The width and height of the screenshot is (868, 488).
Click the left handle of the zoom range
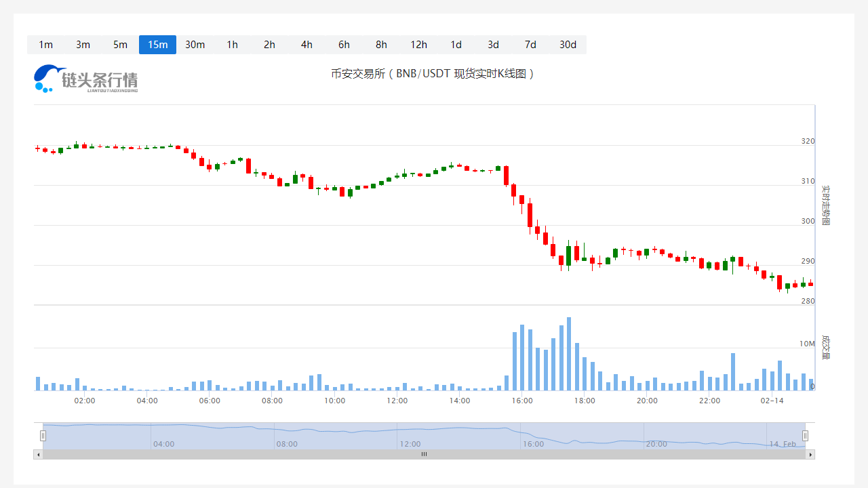[x=43, y=436]
